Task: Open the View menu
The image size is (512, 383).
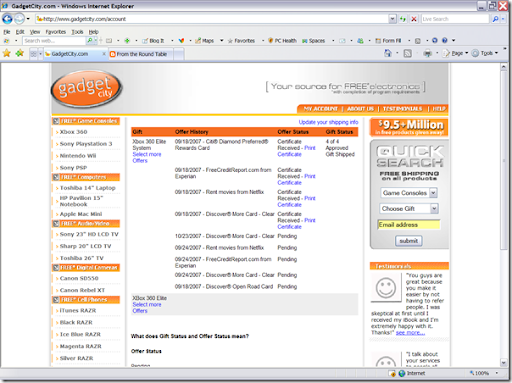Action: [35, 32]
